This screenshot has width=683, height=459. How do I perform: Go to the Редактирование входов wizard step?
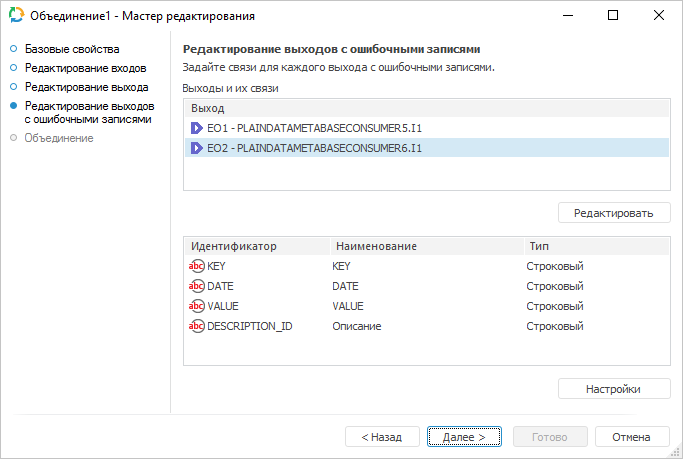(x=85, y=68)
